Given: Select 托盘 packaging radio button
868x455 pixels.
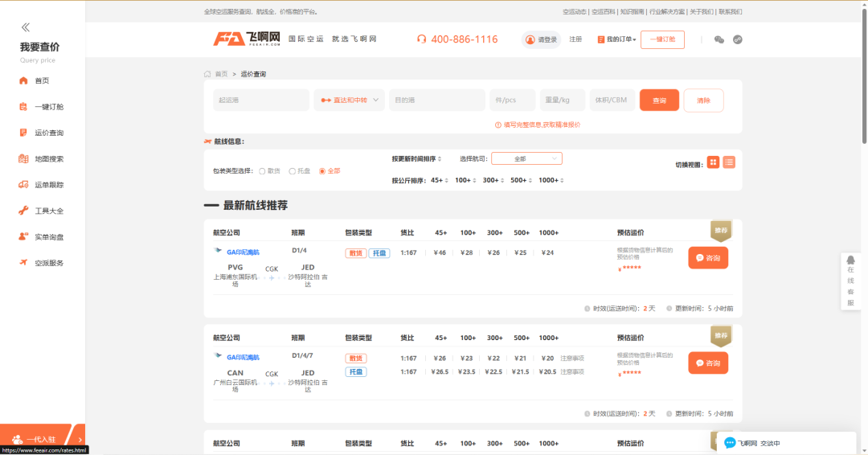Looking at the screenshot, I should click(x=293, y=171).
